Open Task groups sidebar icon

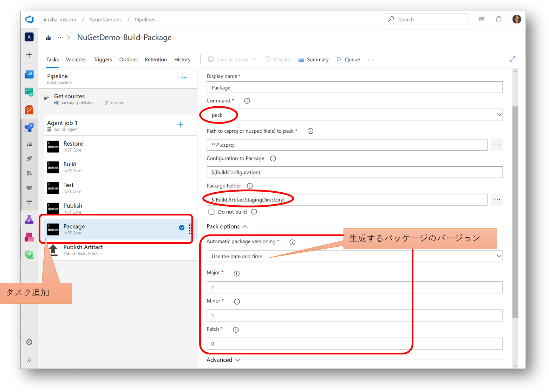[x=29, y=188]
